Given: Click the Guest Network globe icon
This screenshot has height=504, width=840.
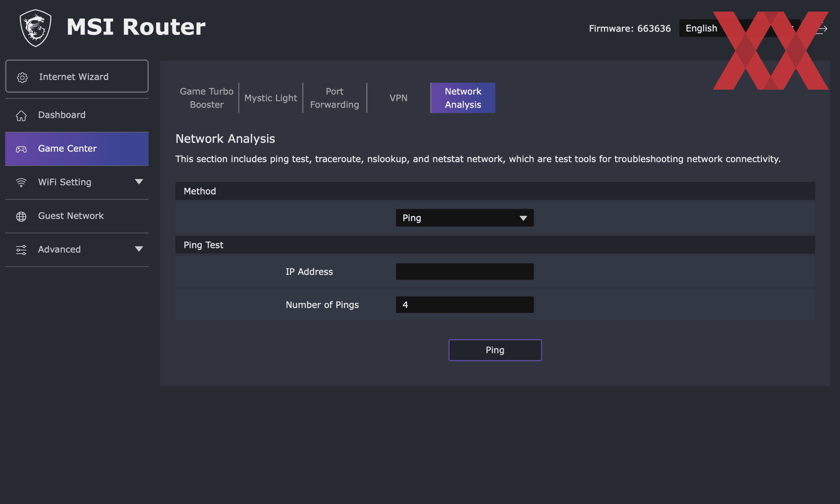Looking at the screenshot, I should click(x=21, y=216).
